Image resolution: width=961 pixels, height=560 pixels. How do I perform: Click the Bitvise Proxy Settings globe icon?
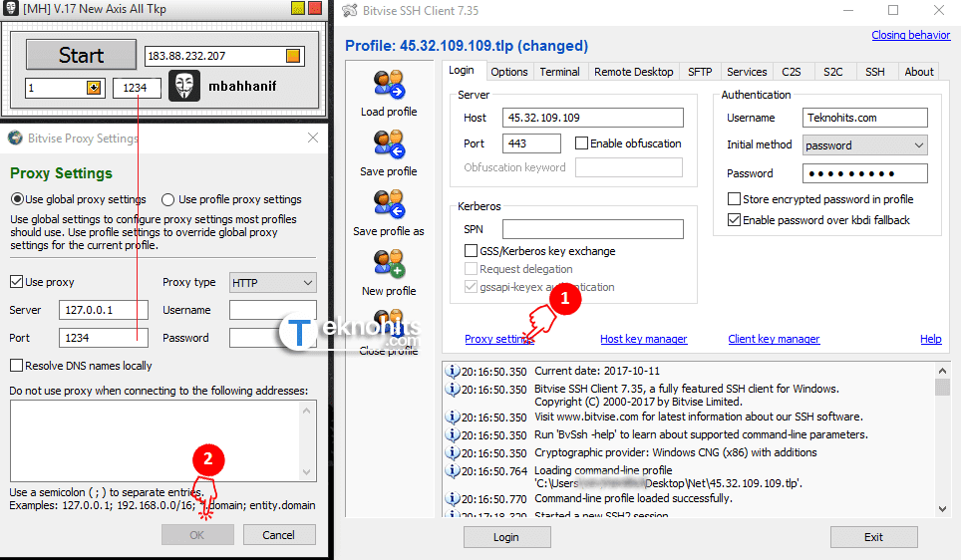tap(15, 138)
